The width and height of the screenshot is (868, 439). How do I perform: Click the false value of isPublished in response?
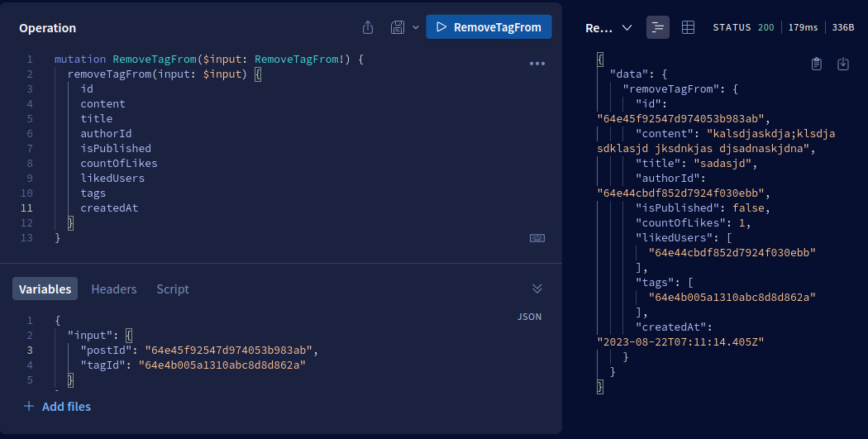coord(748,208)
